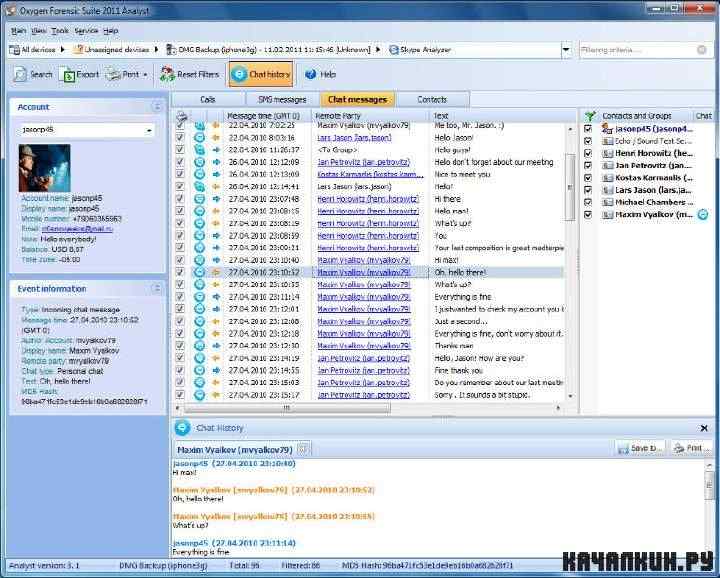Collapse the Account panel
Viewport: 720px width, 578px height.
coord(157,107)
